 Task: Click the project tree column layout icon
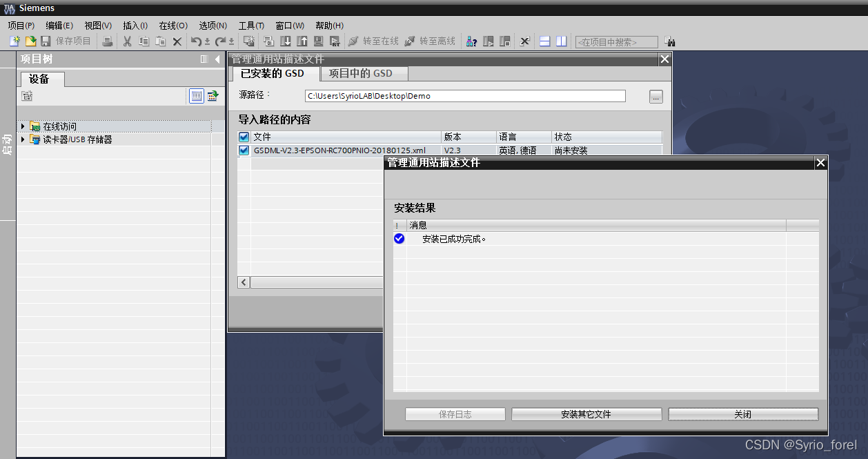coord(204,59)
